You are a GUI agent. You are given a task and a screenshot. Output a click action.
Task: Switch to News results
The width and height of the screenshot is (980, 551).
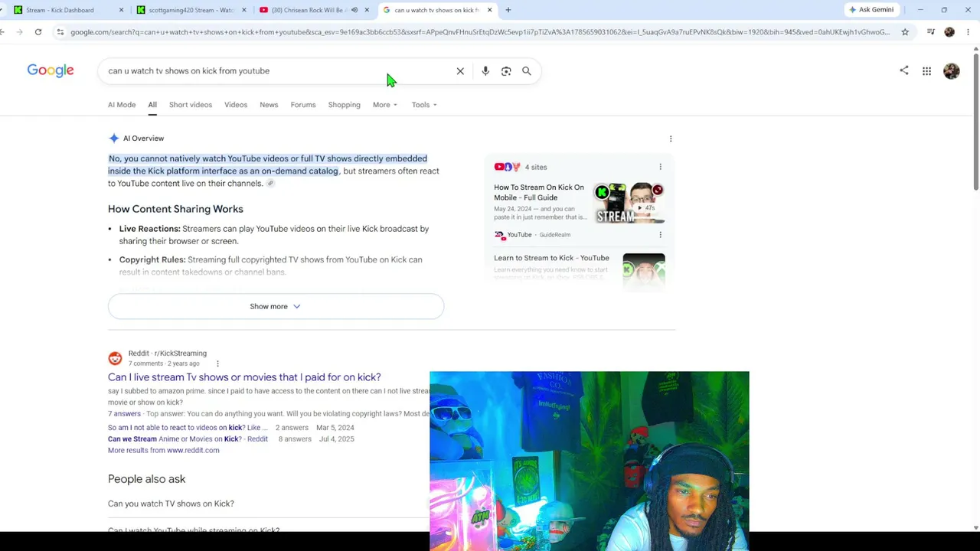pyautogui.click(x=269, y=105)
